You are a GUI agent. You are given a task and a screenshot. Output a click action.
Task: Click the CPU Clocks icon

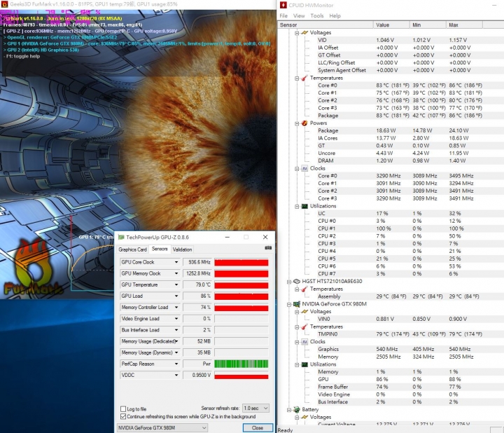[304, 168]
